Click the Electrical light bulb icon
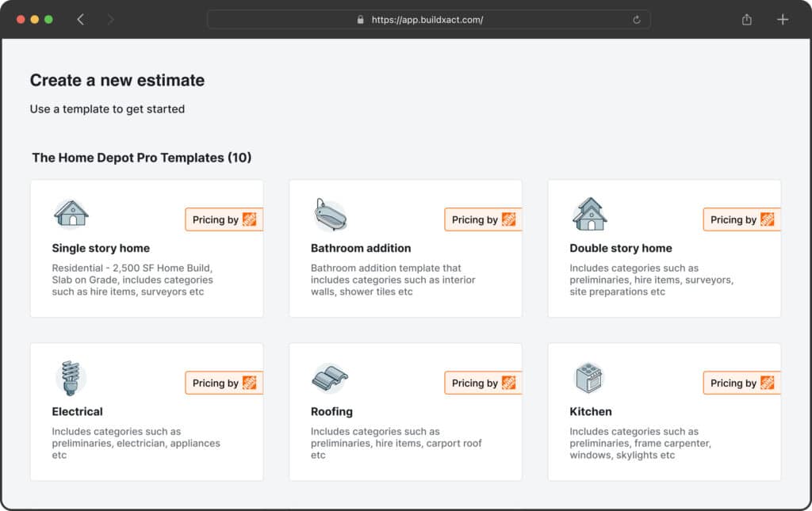The width and height of the screenshot is (812, 511). (71, 378)
